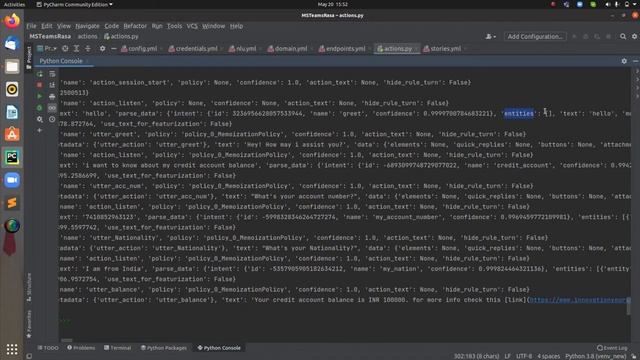Click expand all icon in project toolbar
This screenshot has height=360, width=640.
[76, 49]
